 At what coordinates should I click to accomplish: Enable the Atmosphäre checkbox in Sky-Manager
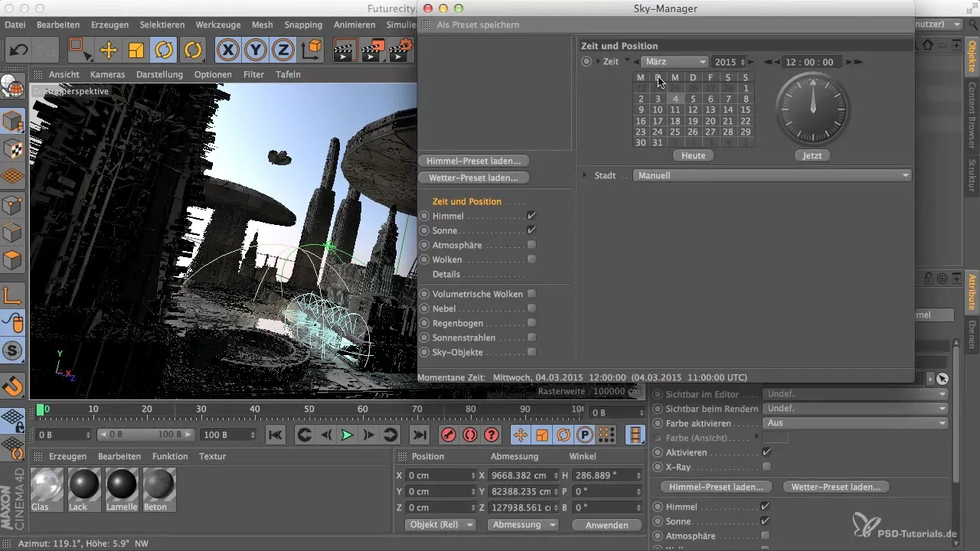[531, 246]
